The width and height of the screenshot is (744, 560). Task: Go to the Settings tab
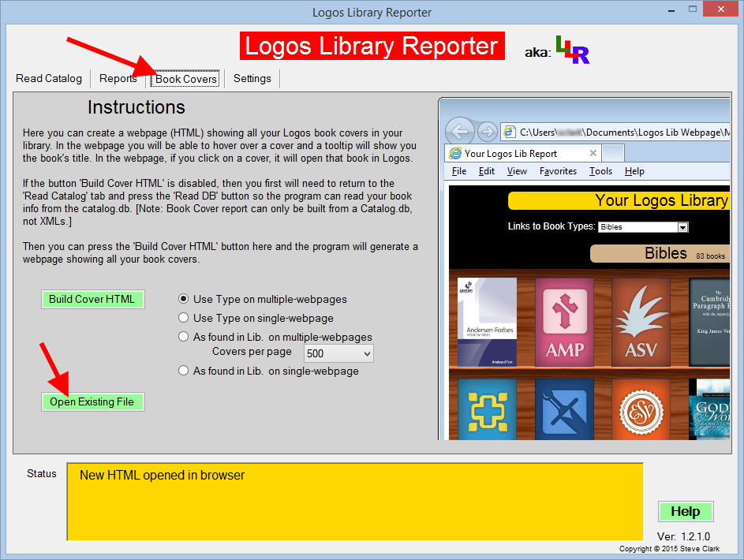pyautogui.click(x=252, y=78)
